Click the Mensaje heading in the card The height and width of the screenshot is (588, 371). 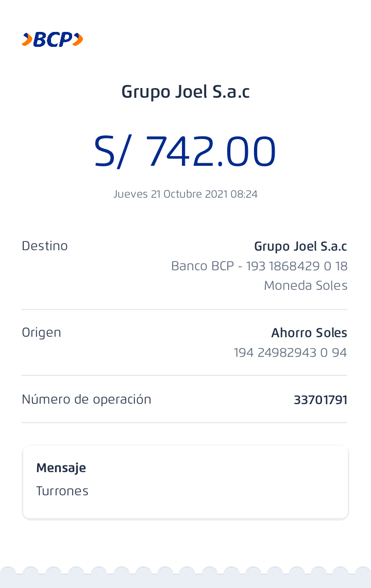61,468
